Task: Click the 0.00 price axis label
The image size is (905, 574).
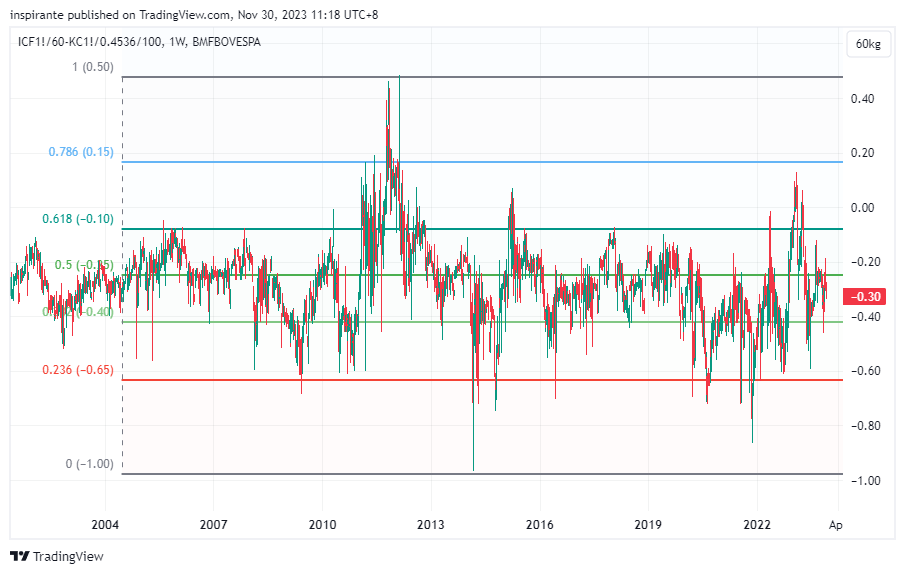Action: click(x=862, y=208)
